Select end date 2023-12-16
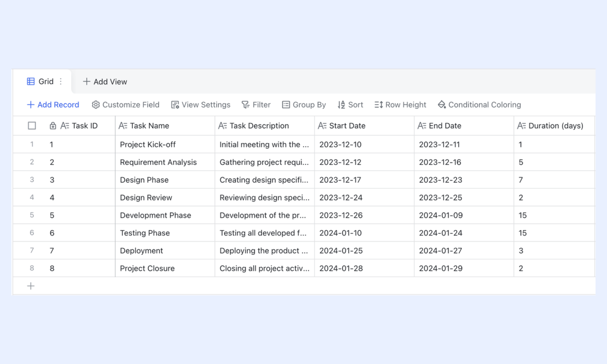Screen dimensions: 607x364 pyautogui.click(x=464, y=162)
